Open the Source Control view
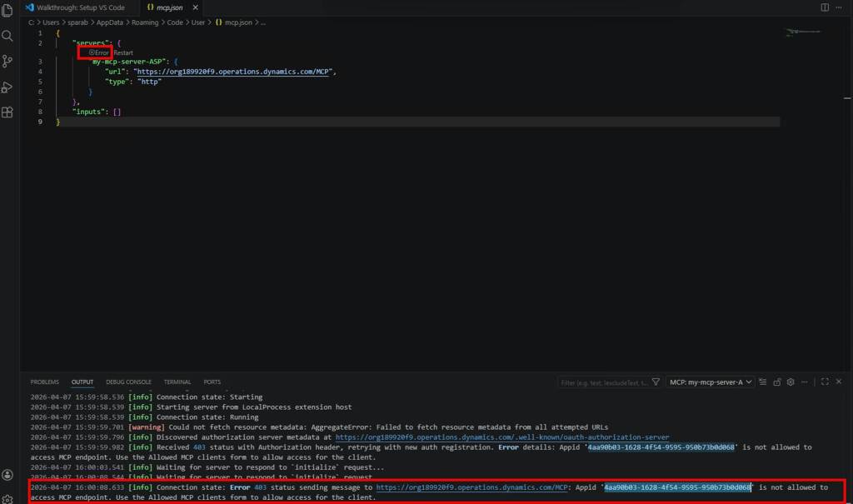The width and height of the screenshot is (853, 504). pyautogui.click(x=7, y=61)
